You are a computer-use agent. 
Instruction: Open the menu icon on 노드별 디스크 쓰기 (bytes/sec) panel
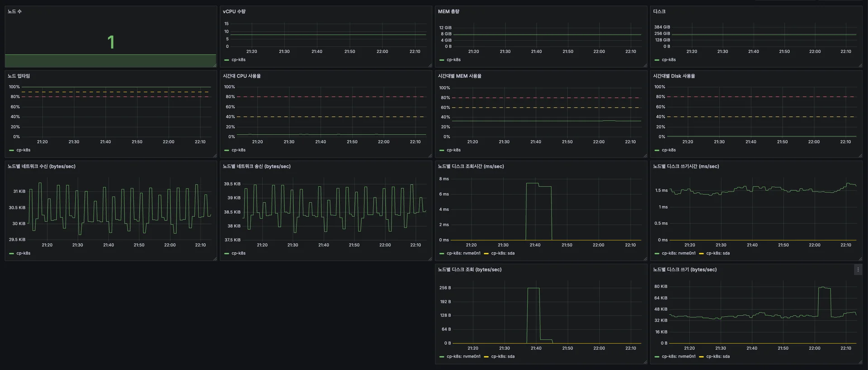[x=858, y=270]
